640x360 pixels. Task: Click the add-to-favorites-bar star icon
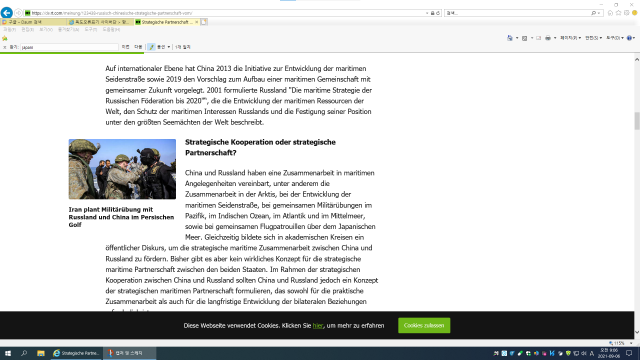point(5,38)
